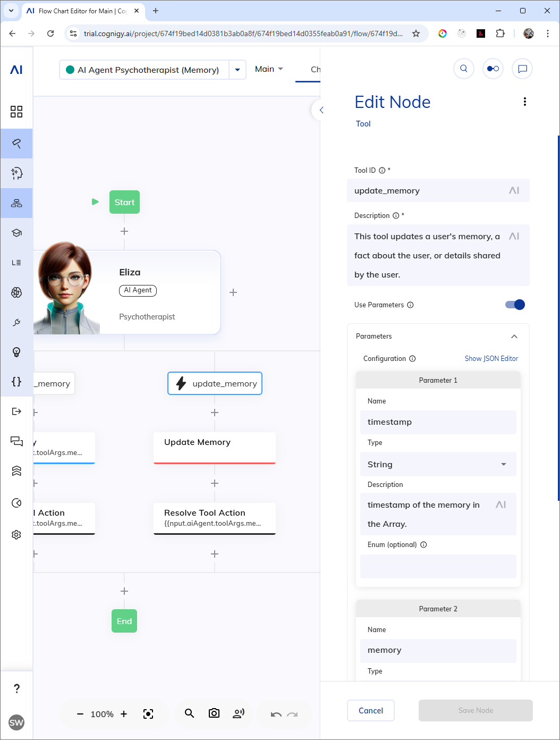This screenshot has width=560, height=740.
Task: Toggle the interaction panel switch icon at the top
Action: 493,69
